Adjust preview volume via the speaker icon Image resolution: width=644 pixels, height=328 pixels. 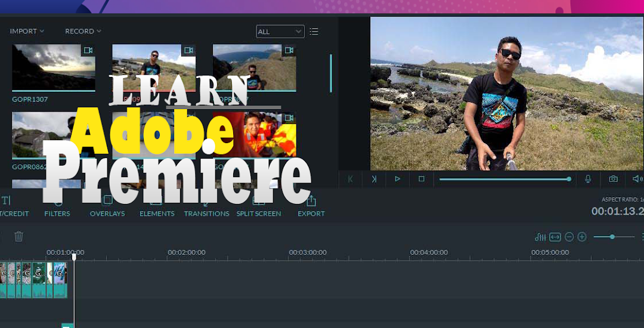tap(637, 179)
